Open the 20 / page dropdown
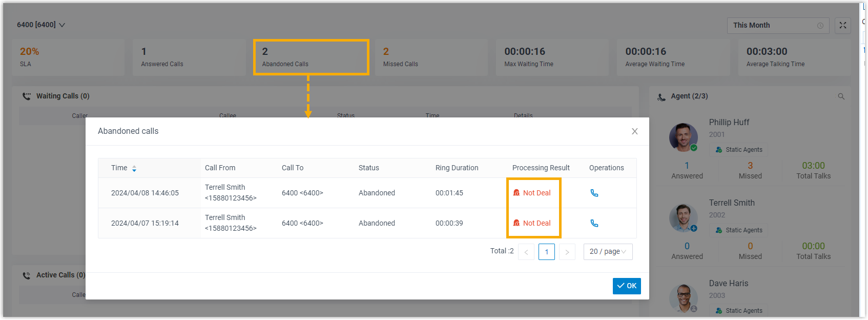The height and width of the screenshot is (320, 868). click(608, 252)
